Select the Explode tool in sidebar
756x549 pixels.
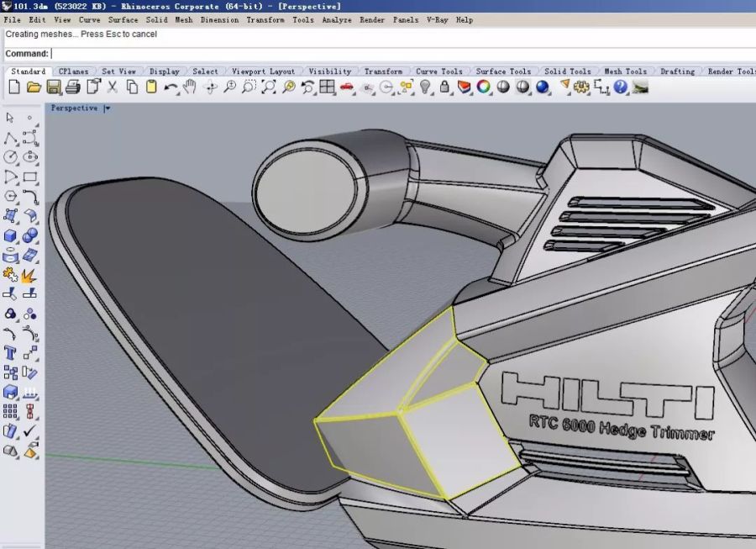point(29,275)
